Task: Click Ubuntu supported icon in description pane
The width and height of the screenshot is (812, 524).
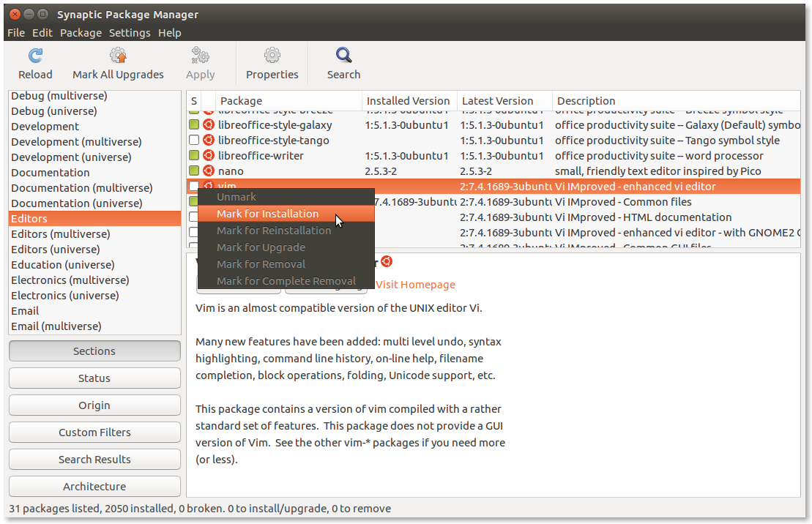Action: 387,261
